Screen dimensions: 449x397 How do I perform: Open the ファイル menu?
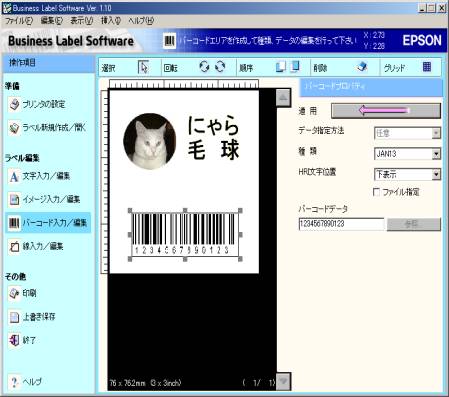click(19, 21)
